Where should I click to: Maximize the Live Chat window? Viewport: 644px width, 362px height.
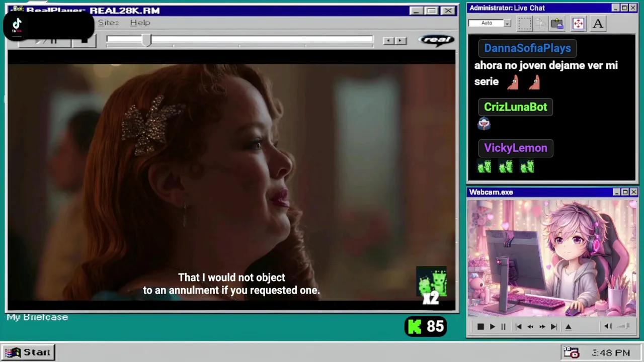624,8
